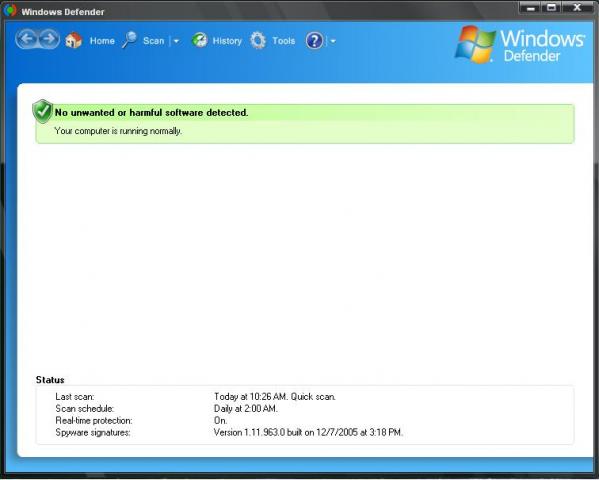Go back with the left arrow button
599x480 pixels.
coord(27,39)
